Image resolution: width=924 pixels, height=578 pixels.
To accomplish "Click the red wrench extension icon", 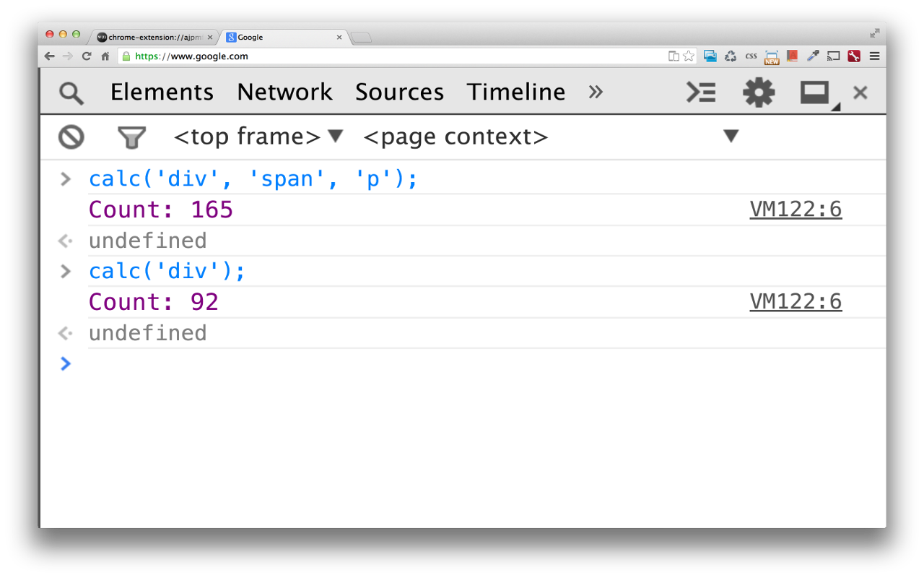I will click(x=854, y=56).
